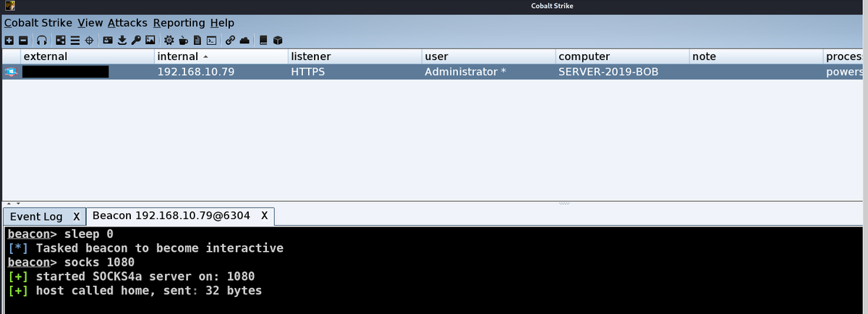Sort sessions by external column header

(x=87, y=56)
